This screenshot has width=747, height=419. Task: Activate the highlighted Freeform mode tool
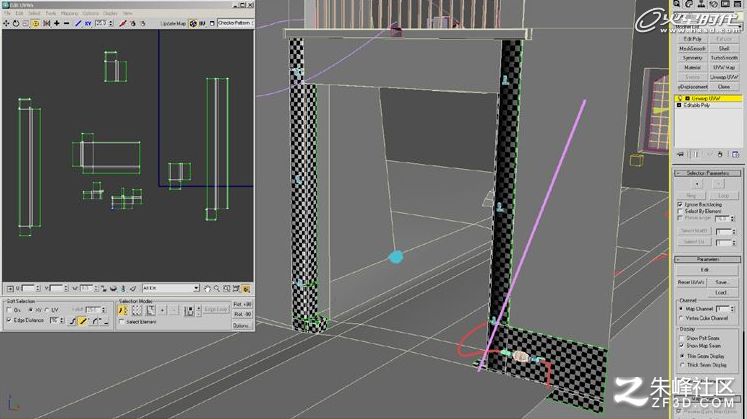35,23
